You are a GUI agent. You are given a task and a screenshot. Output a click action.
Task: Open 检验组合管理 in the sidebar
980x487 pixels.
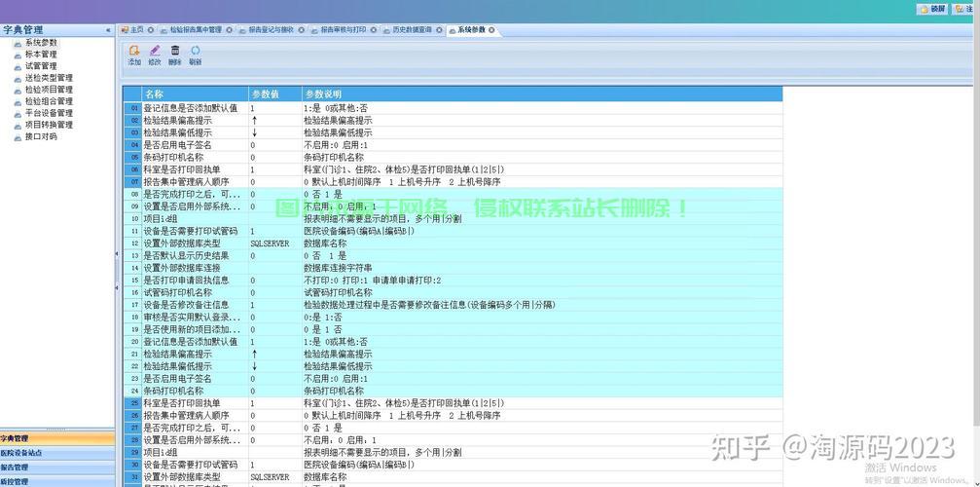(49, 101)
